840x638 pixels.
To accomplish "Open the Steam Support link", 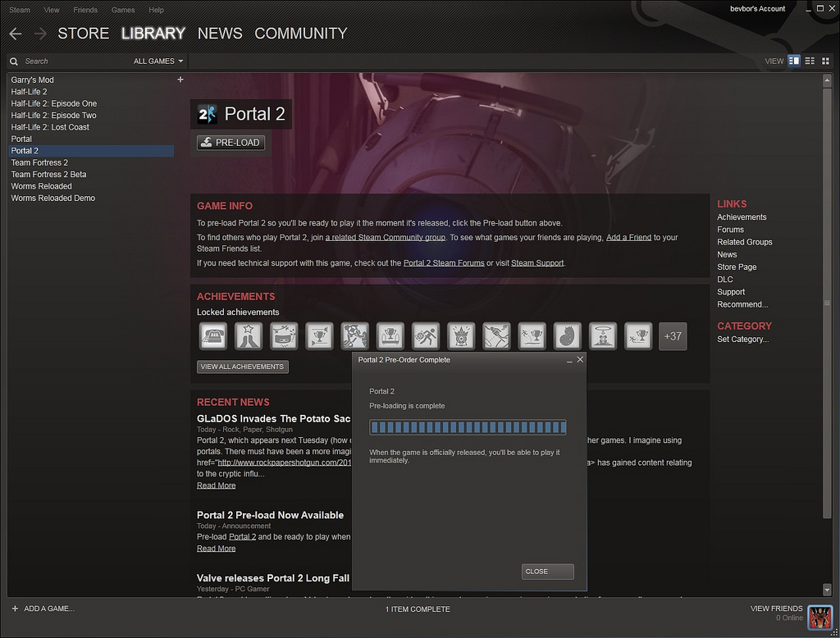I will tap(537, 263).
